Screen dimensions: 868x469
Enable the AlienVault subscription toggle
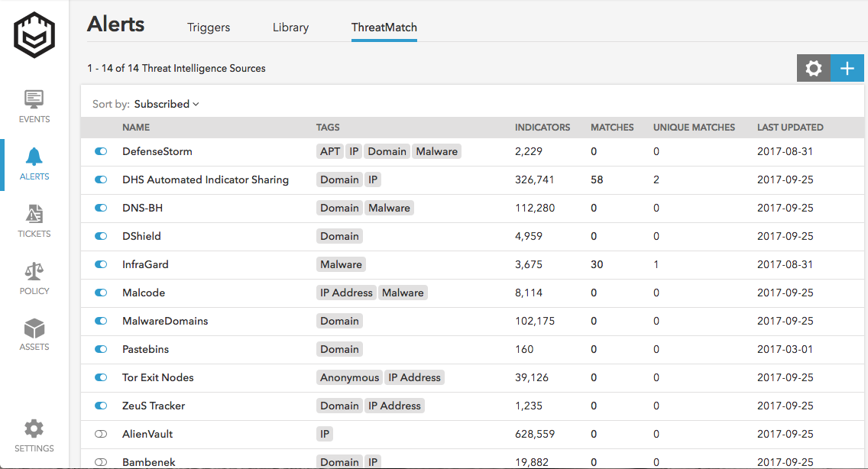tap(101, 434)
